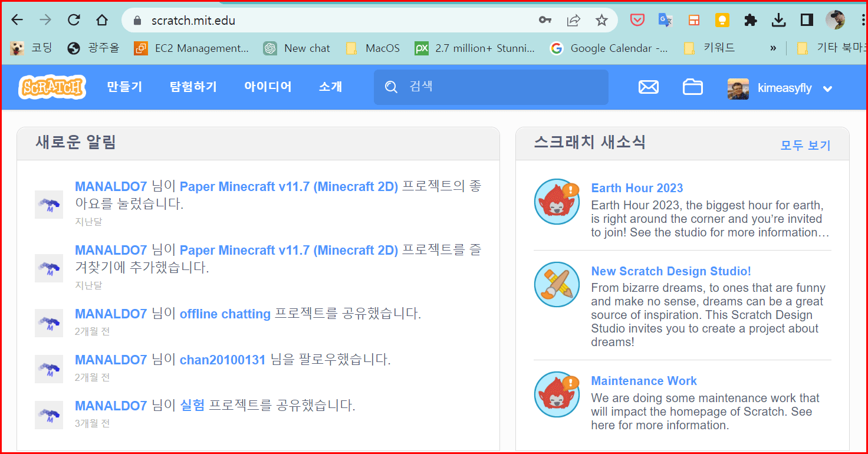Click the 새로운 알림 heading
Viewport: 868px width, 454px height.
76,142
